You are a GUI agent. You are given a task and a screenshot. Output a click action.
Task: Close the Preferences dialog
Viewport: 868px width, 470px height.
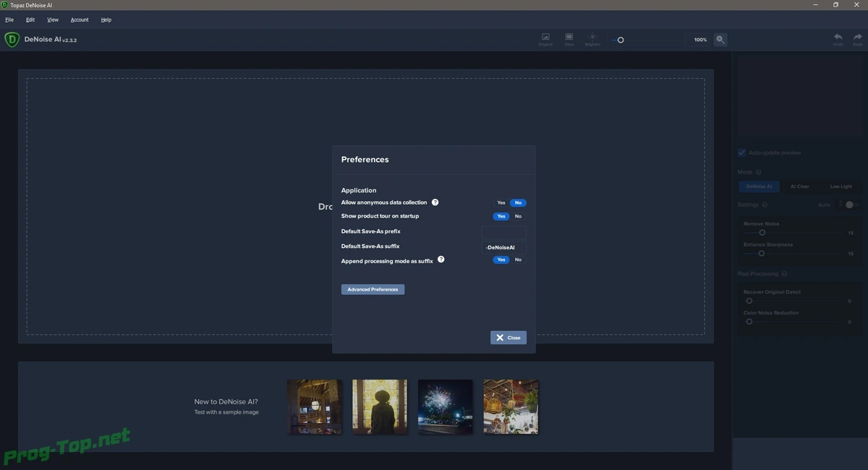[509, 338]
